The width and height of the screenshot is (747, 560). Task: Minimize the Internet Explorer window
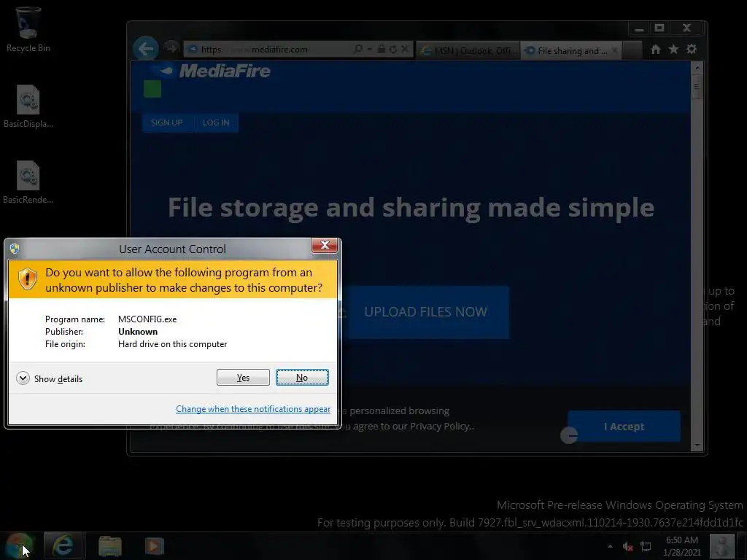tap(640, 28)
